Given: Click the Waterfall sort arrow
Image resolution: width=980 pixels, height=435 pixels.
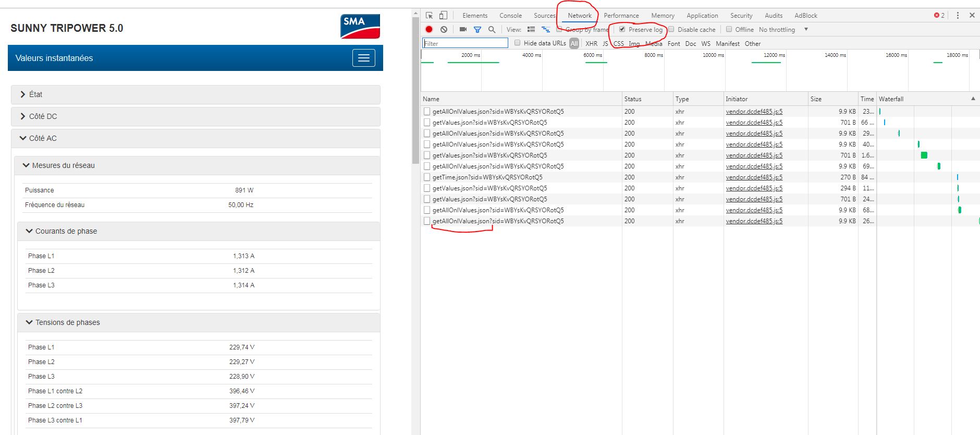Looking at the screenshot, I should pos(973,99).
